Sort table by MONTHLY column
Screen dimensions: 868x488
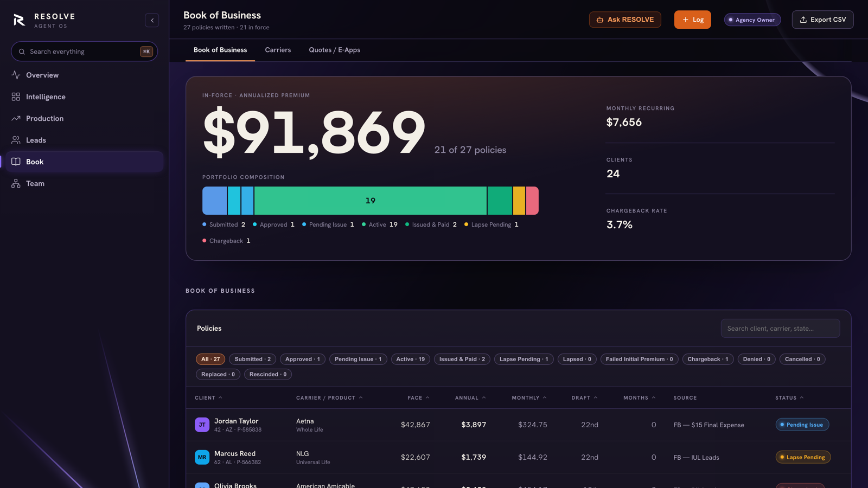(529, 398)
